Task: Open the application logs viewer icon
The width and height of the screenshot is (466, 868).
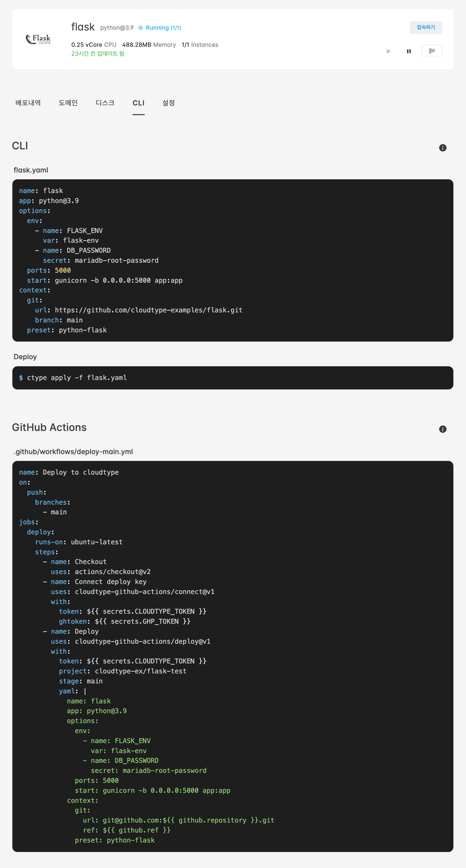Action: [432, 50]
